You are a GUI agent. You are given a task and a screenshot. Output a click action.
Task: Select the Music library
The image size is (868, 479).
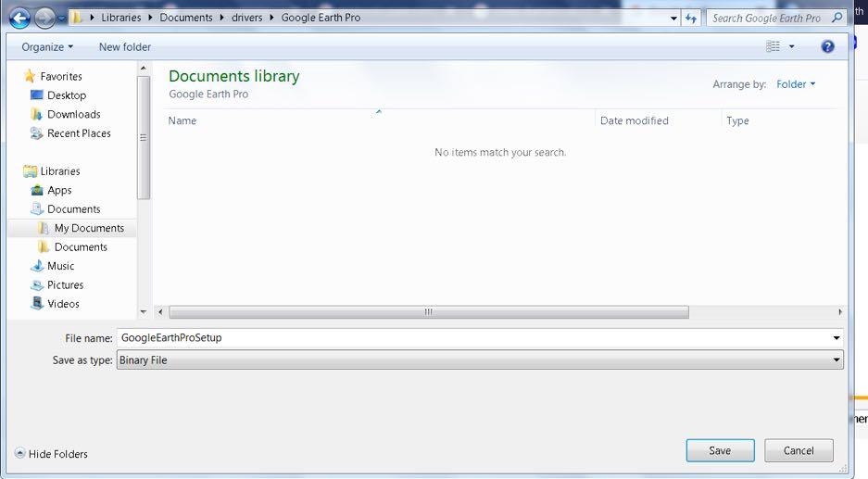(x=60, y=266)
